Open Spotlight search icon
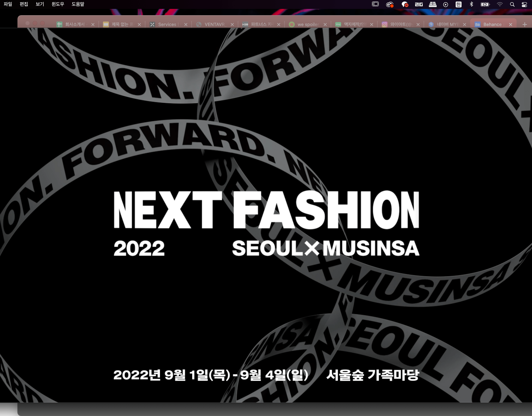The height and width of the screenshot is (416, 532). tap(512, 4)
